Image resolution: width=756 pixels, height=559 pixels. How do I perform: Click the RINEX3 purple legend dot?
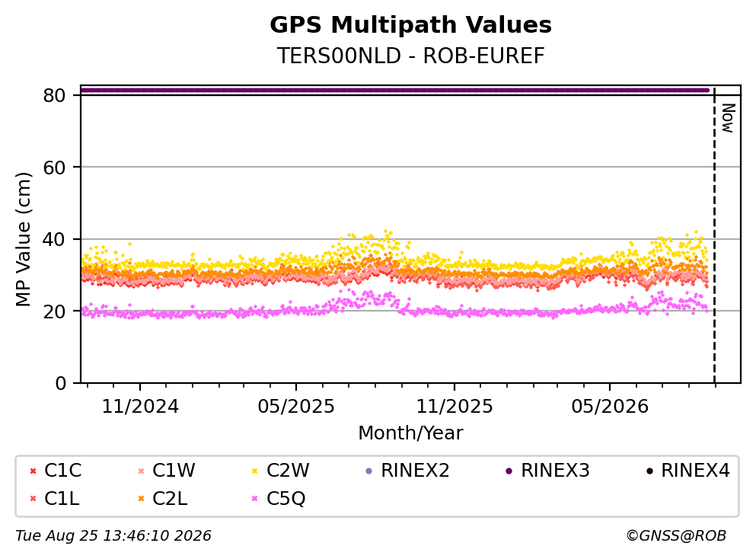tap(509, 471)
